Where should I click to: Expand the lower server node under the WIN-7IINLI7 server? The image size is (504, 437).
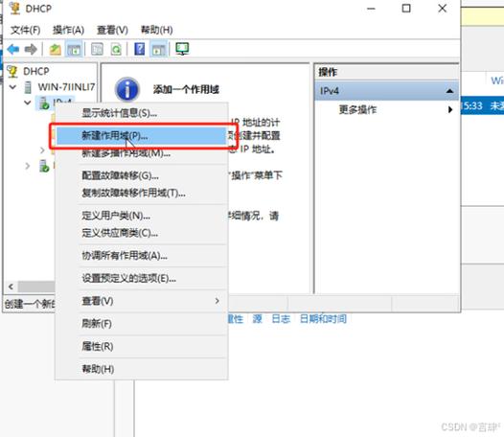pyautogui.click(x=28, y=166)
